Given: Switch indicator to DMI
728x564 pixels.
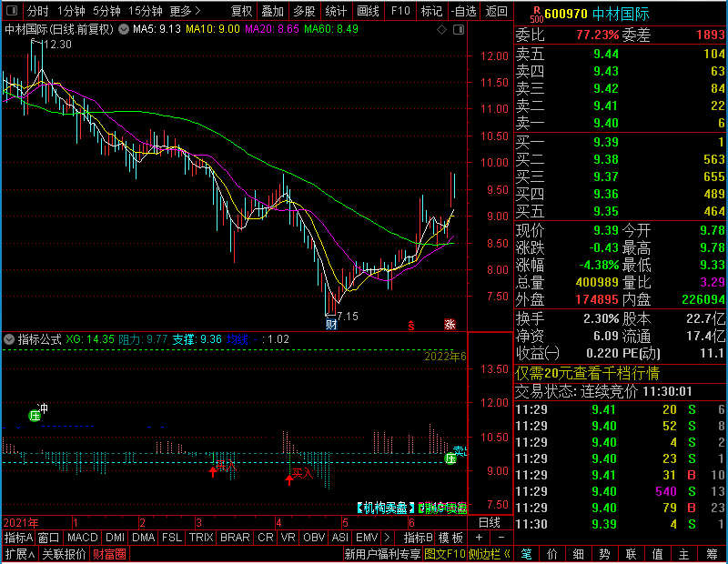Looking at the screenshot, I should tap(115, 538).
